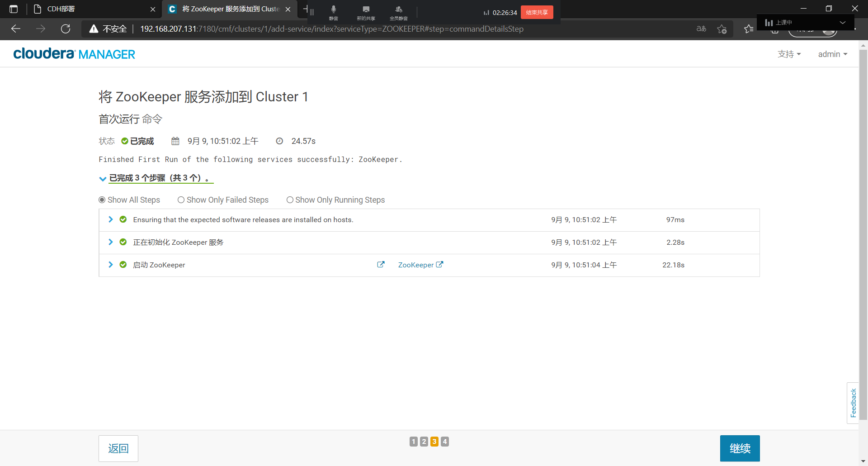The width and height of the screenshot is (868, 466).
Task: Click the red 结束共享 button
Action: tap(537, 12)
